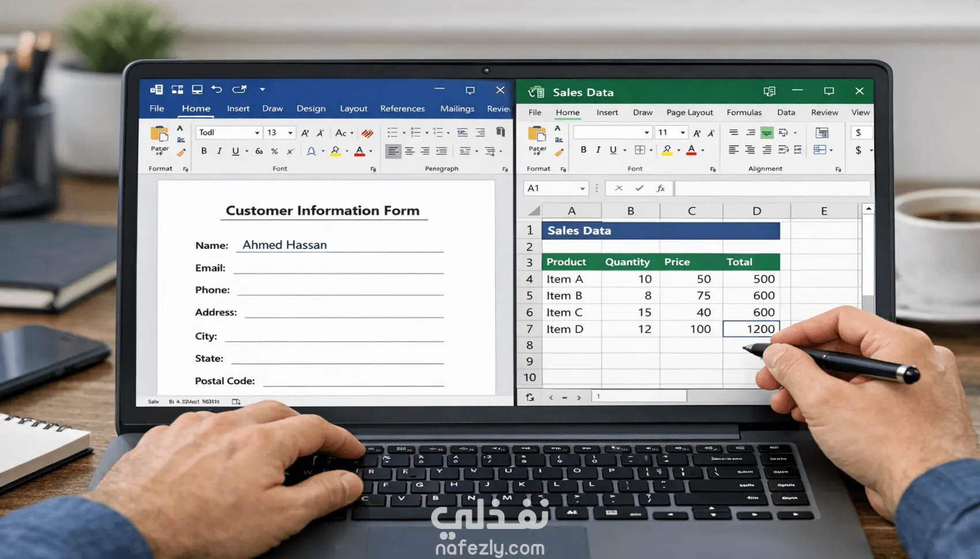Toggle Underline in the Word ribbon
The height and width of the screenshot is (559, 980).
[x=235, y=151]
